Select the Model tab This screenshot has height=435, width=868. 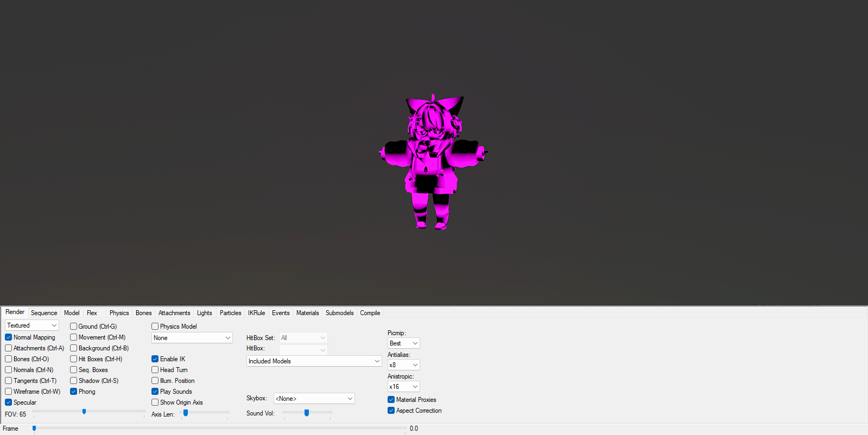72,313
